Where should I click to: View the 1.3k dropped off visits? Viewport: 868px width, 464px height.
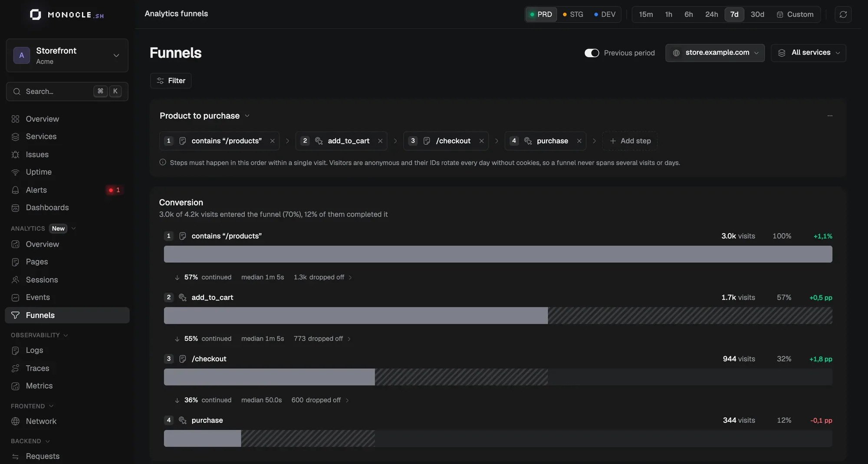point(323,277)
